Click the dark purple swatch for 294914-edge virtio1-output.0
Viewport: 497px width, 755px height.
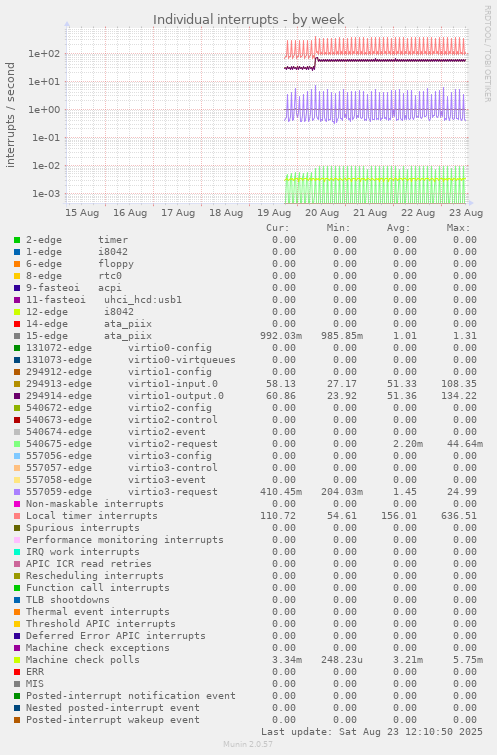point(17,396)
